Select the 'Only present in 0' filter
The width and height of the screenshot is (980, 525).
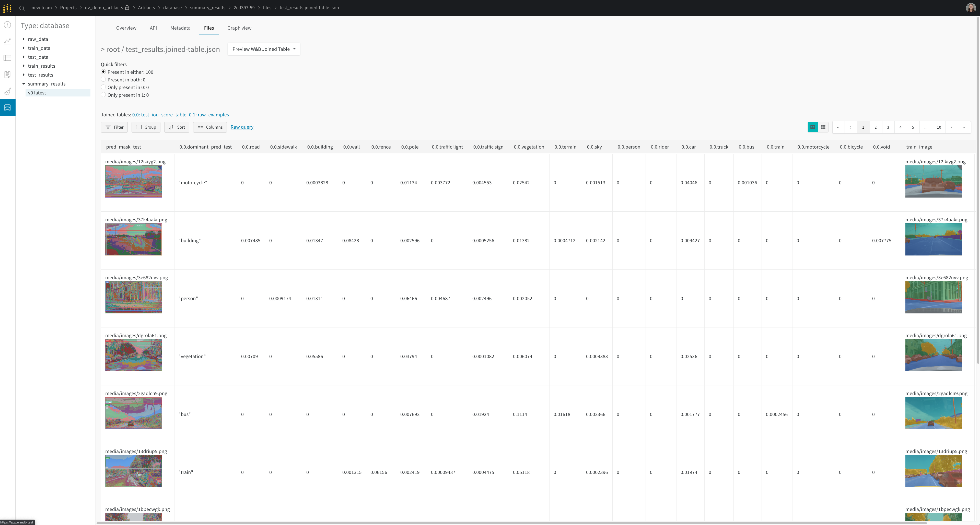(x=103, y=87)
